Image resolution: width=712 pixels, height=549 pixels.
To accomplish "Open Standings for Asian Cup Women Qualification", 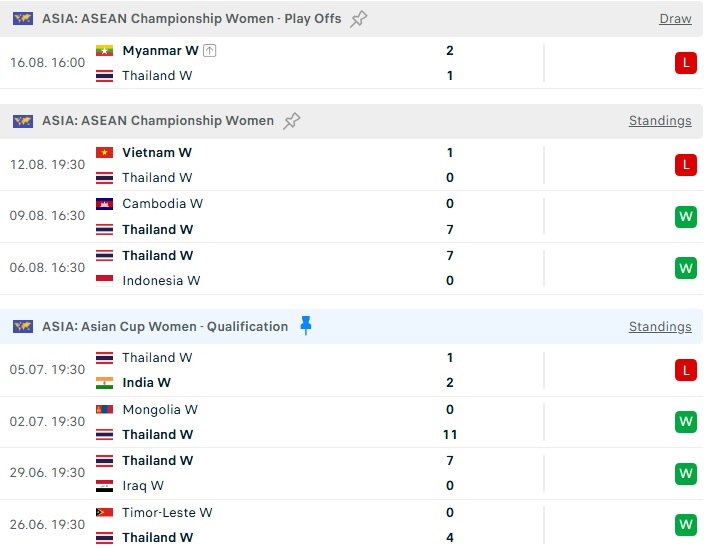I will click(x=660, y=326).
